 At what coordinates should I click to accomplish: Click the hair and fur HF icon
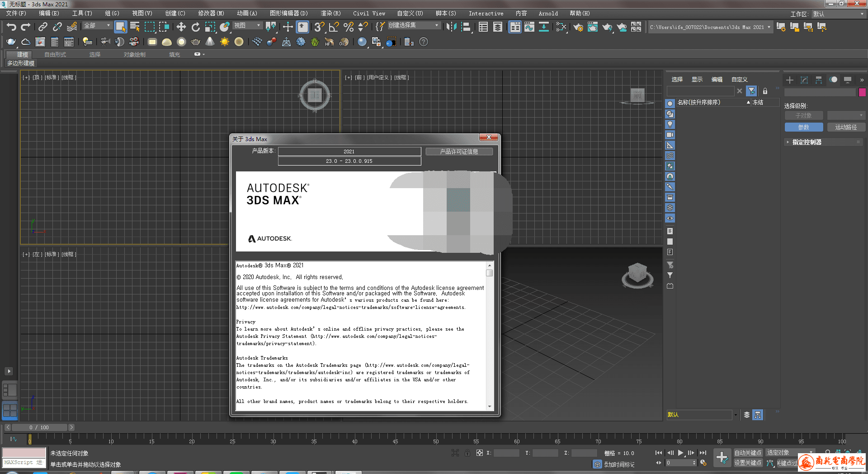coord(330,42)
